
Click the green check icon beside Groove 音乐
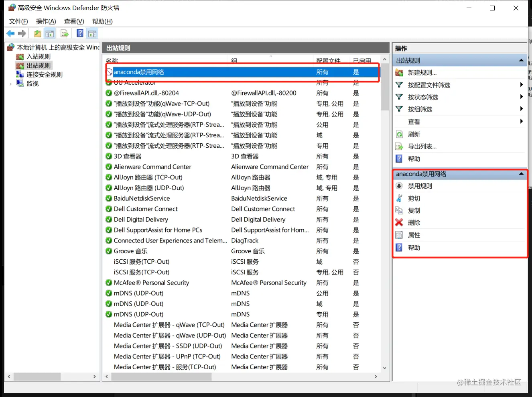coord(109,251)
